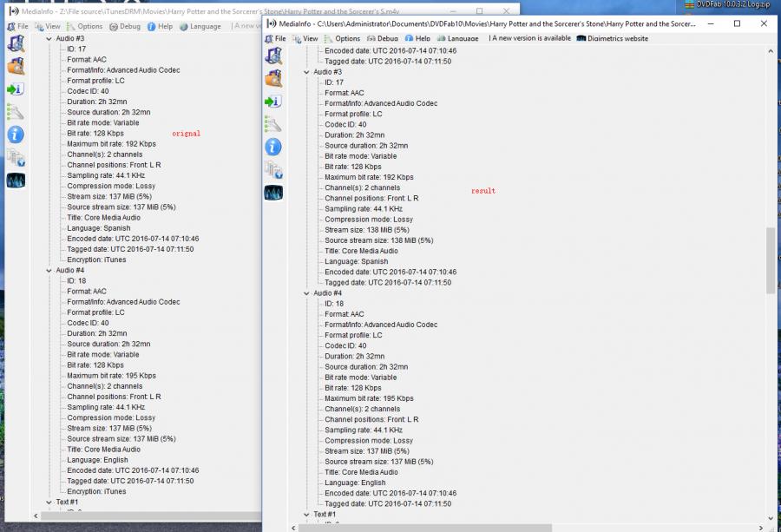
Task: Open Options menu in back MediaInfo window
Action: tap(84, 26)
